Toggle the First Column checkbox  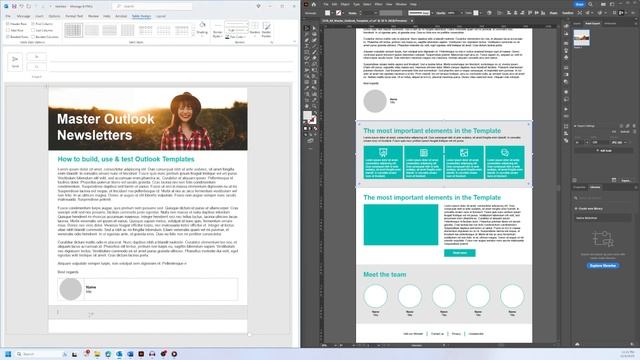(x=33, y=24)
